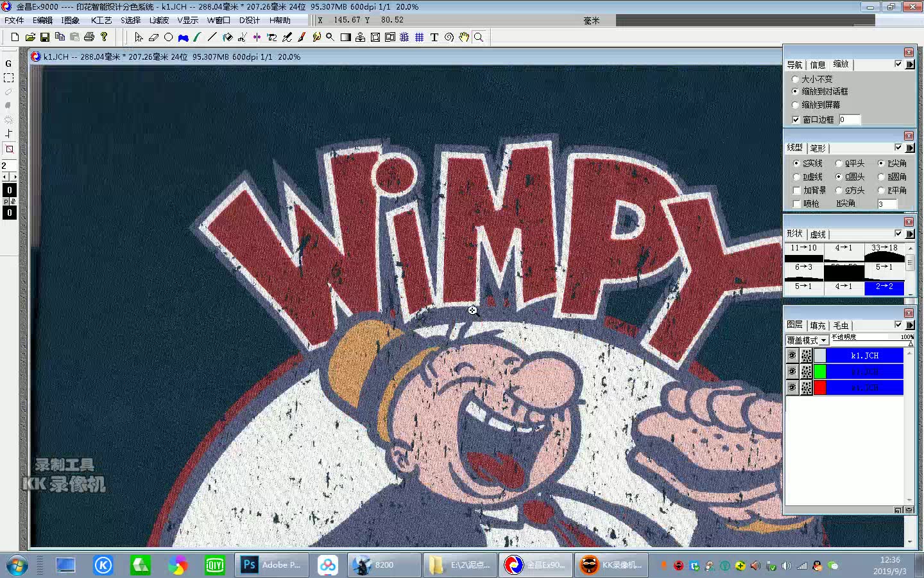Expand the 形状 panel flyout arrow

(x=910, y=234)
